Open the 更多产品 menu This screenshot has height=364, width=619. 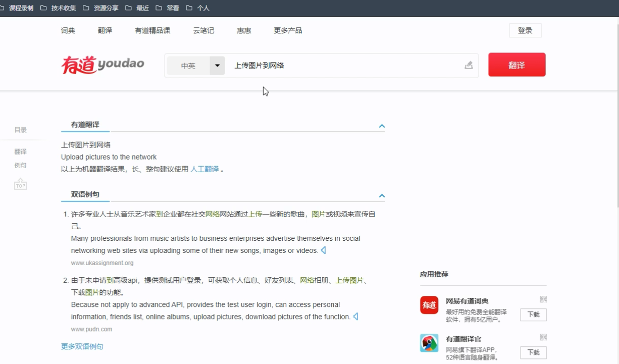coord(287,30)
